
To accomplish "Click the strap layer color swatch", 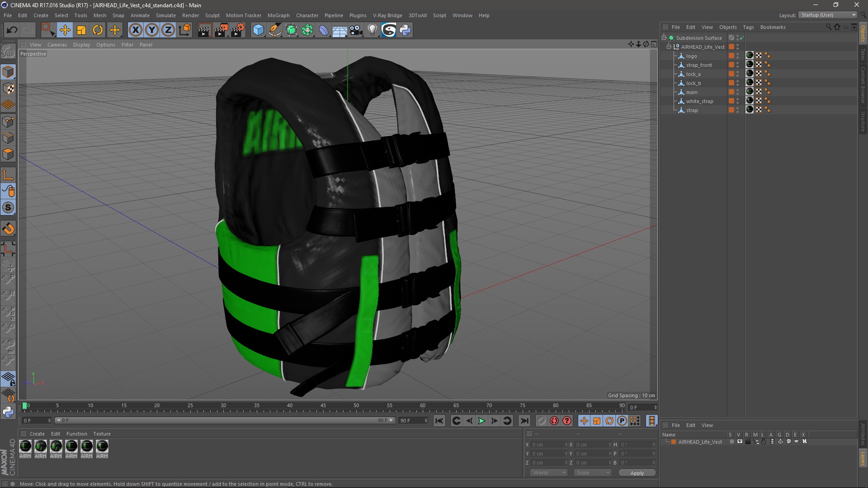I will tap(731, 110).
